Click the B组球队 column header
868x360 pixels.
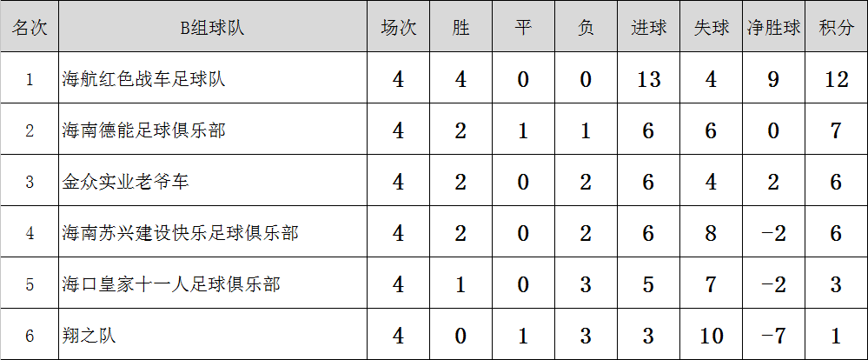coord(213,27)
